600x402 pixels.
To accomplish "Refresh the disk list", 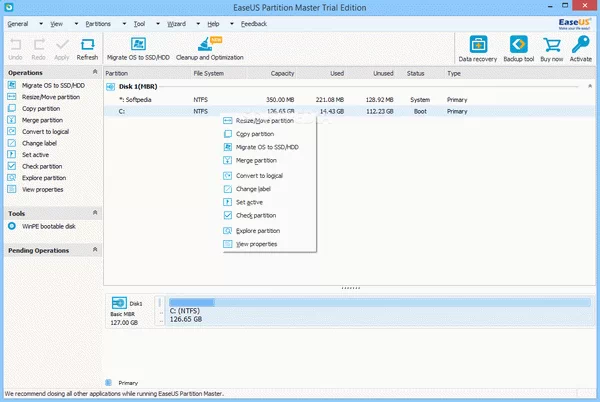I will tap(87, 49).
